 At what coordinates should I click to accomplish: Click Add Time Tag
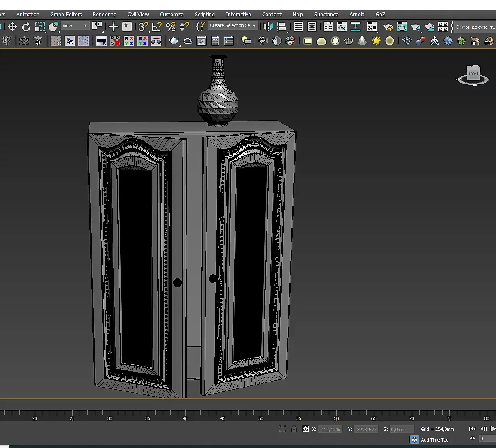click(x=434, y=440)
